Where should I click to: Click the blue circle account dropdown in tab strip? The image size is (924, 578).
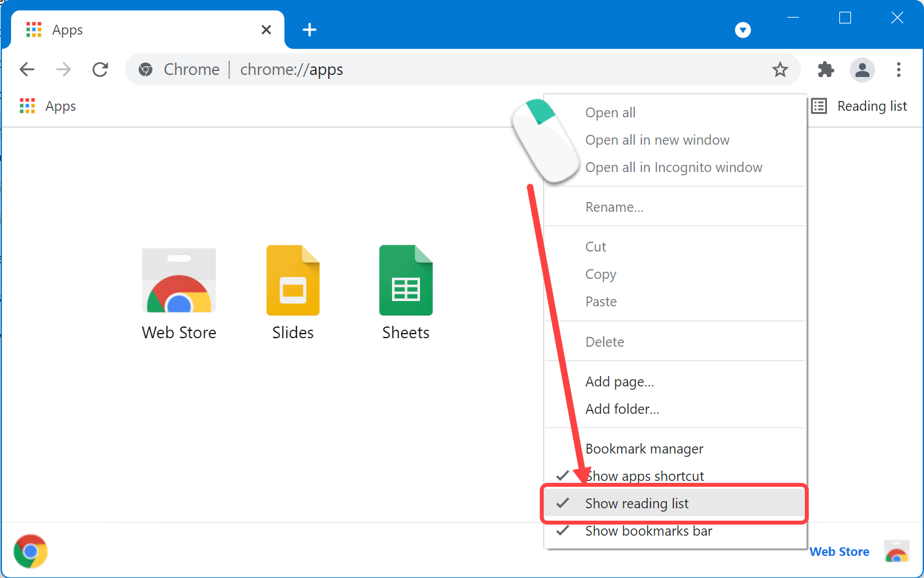coord(742,29)
